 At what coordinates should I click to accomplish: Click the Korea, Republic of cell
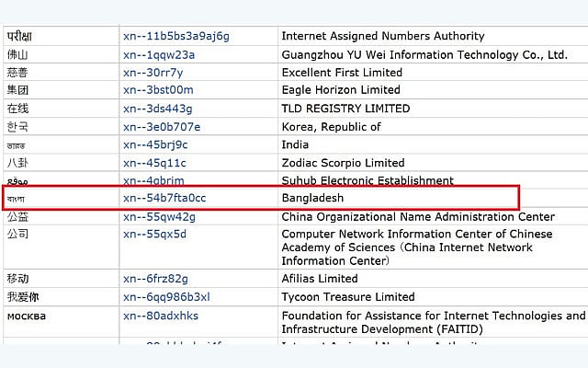click(433, 127)
